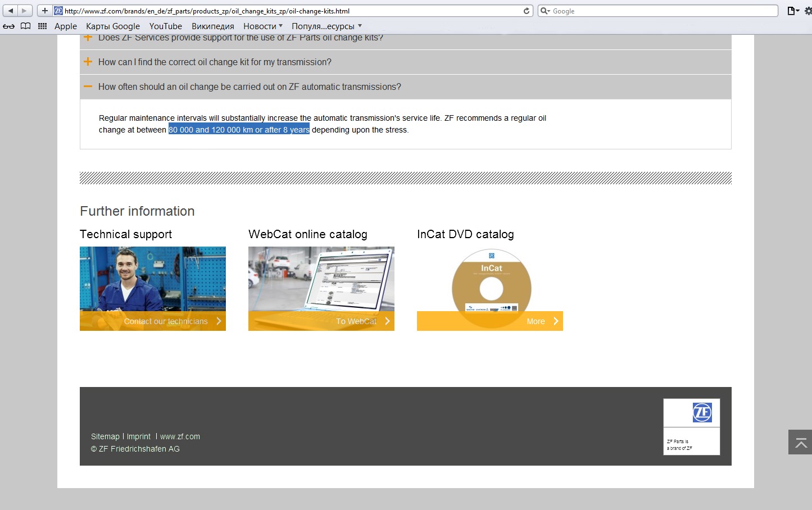This screenshot has height=510, width=812.
Task: Expand the Новости bookmarks dropdown
Action: (x=263, y=26)
